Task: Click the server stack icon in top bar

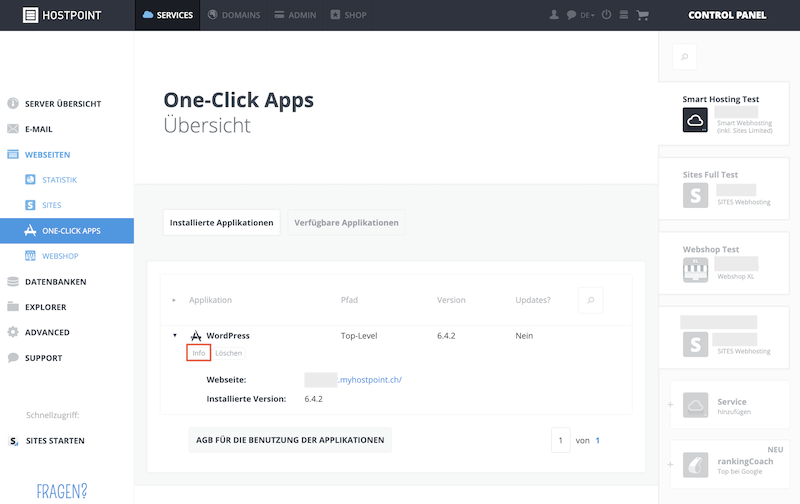Action: click(623, 15)
